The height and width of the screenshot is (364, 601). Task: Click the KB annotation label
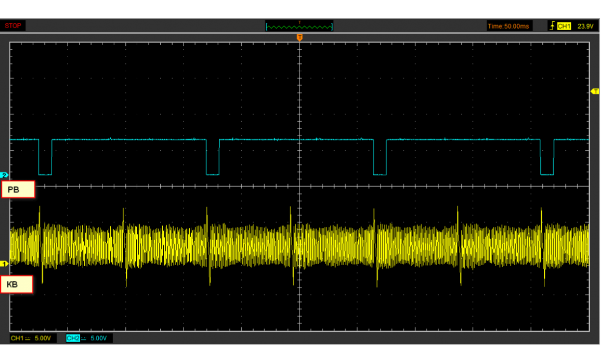pos(17,284)
